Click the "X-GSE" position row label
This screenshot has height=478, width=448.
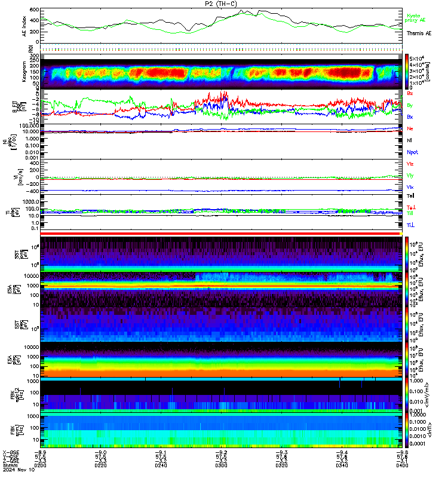(x=11, y=452)
